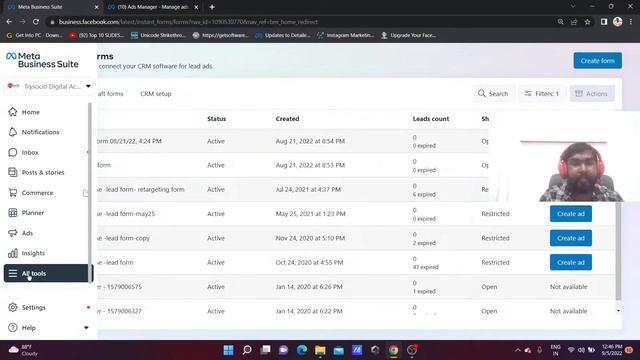This screenshot has height=360, width=640.
Task: Open Chrome from the taskbar
Action: pos(393,350)
